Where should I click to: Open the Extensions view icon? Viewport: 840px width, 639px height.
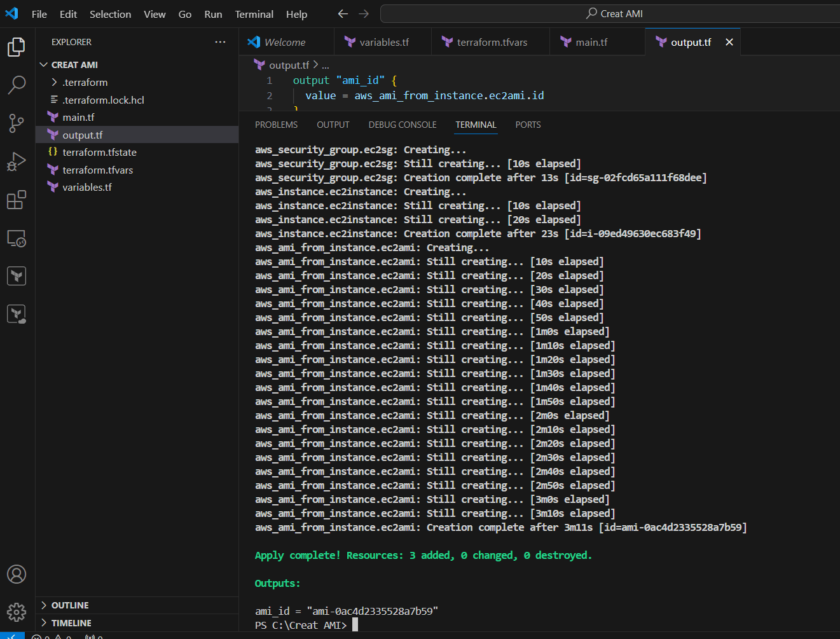pos(17,200)
